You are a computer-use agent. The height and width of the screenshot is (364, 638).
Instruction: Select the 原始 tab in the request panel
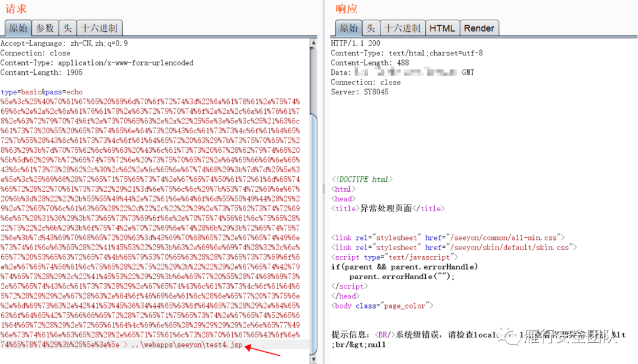pos(18,28)
